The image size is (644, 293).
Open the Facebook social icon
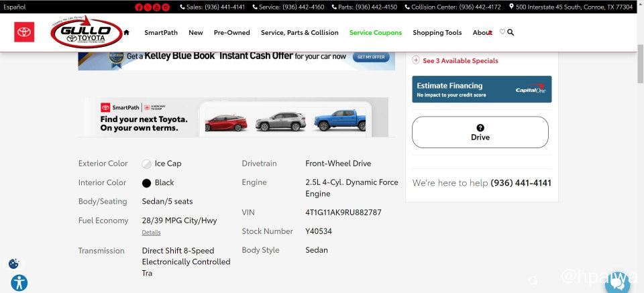[x=139, y=7]
